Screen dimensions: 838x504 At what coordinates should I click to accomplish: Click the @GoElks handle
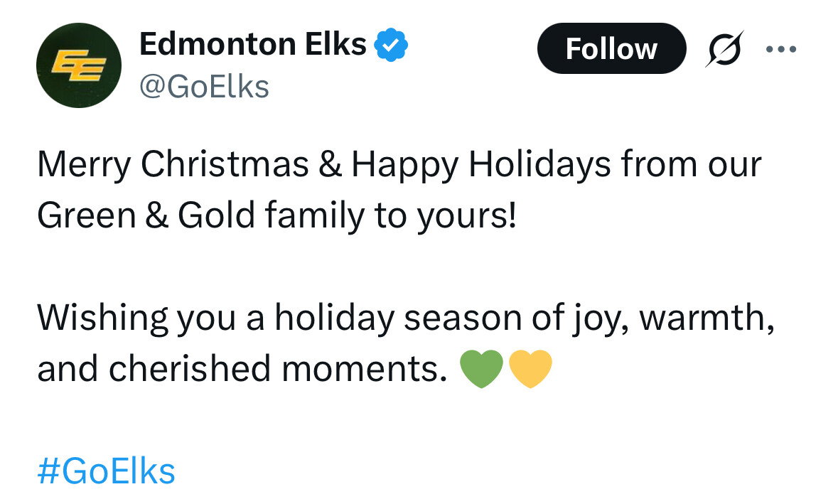[x=205, y=87]
